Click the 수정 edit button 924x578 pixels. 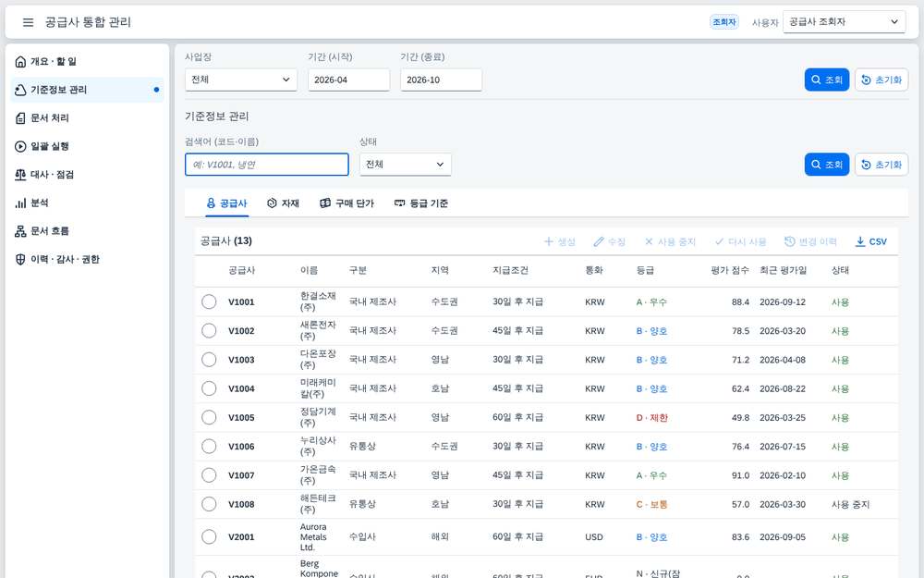point(610,241)
